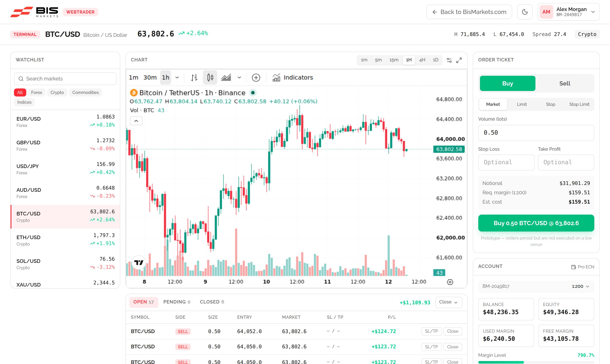Screen dimensions: 610x364
Task: Choose Market order type
Action: [493, 104]
